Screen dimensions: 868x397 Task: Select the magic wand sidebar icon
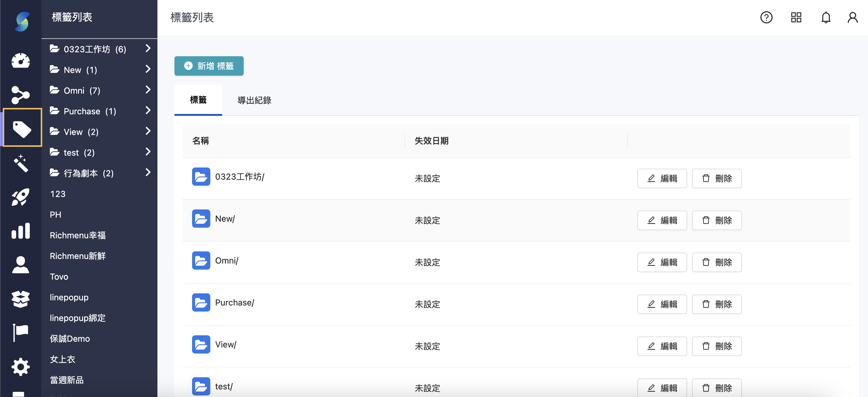21,164
